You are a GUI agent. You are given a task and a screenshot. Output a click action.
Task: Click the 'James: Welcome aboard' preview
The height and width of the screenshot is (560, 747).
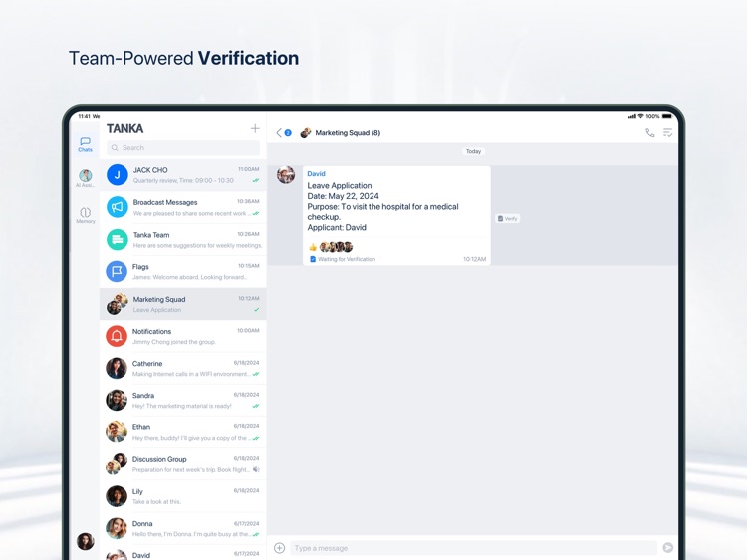point(189,277)
